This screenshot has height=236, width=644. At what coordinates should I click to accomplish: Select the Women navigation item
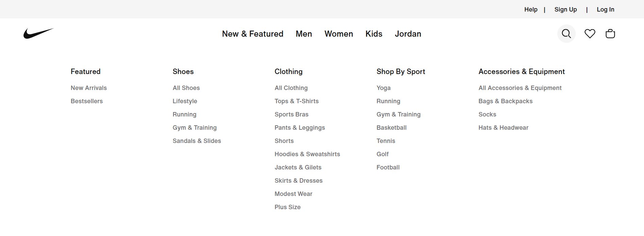click(x=338, y=34)
